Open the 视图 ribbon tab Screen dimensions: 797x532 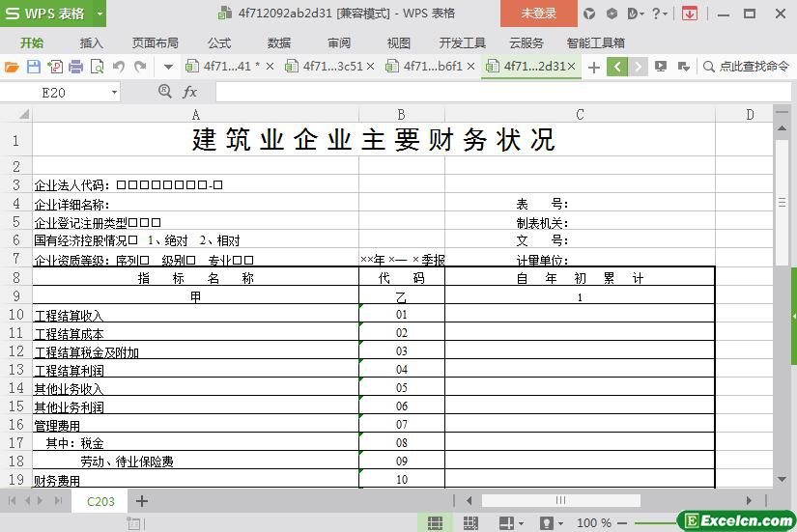click(x=398, y=43)
